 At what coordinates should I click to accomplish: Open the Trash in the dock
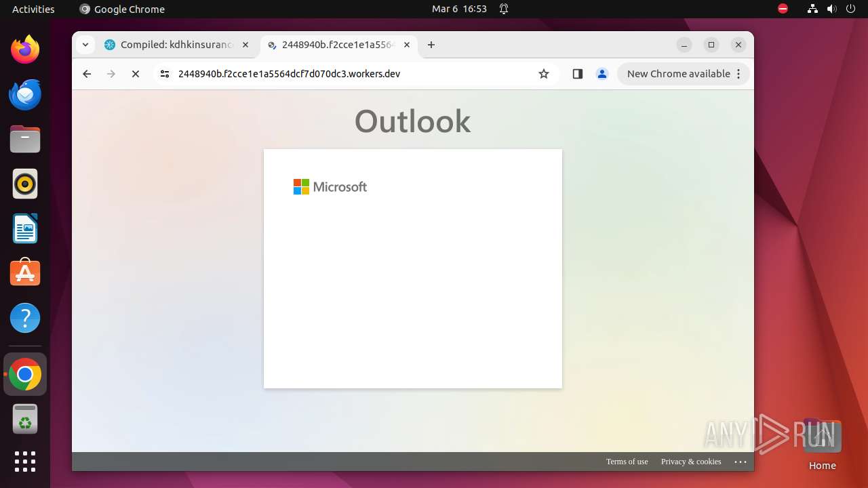(25, 419)
